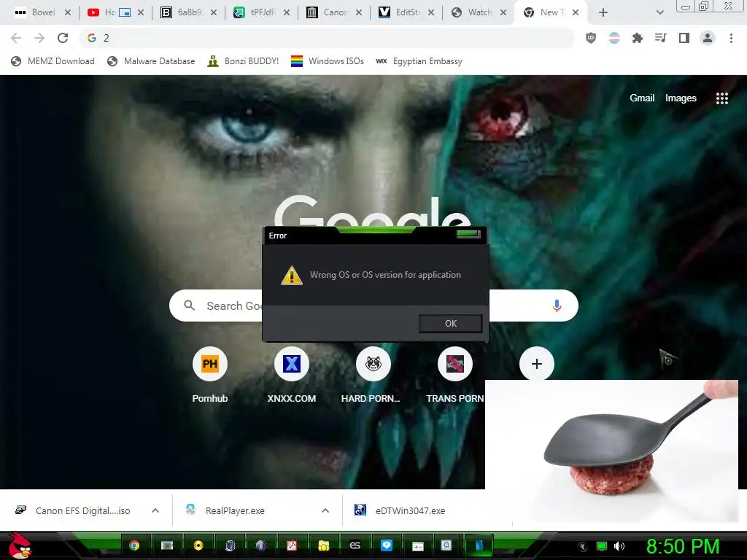Open the Chrome profile avatar menu
Screen dimensions: 747x560
[708, 38]
